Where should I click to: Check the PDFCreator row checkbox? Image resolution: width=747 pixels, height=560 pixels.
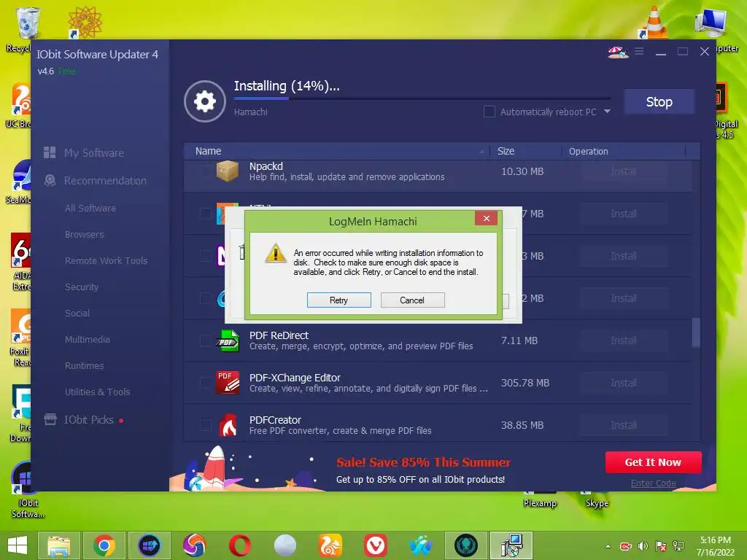pyautogui.click(x=205, y=425)
